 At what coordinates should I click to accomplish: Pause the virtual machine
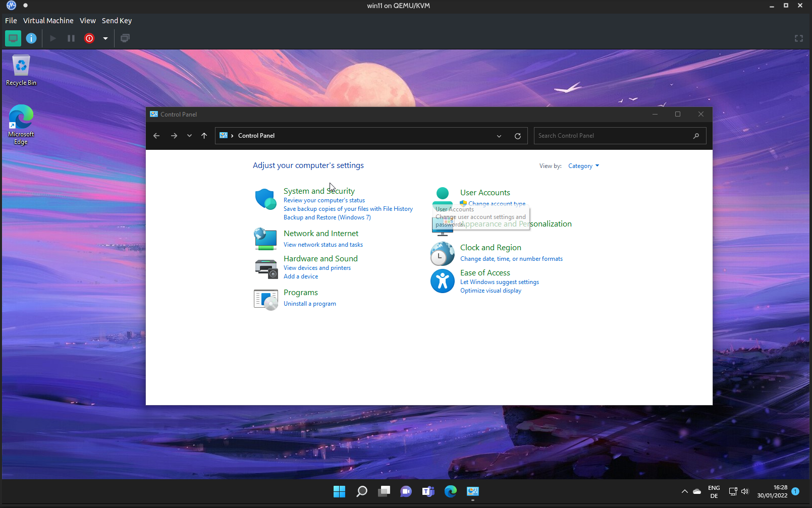tap(71, 38)
